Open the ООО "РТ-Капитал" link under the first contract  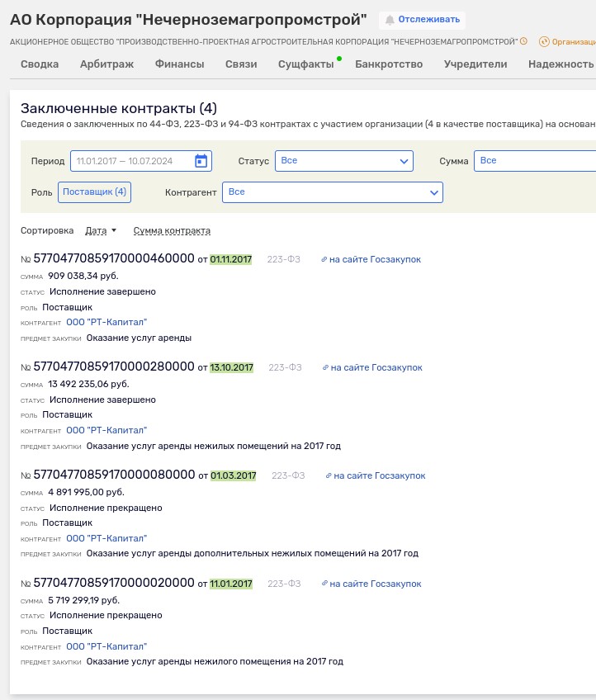point(106,322)
